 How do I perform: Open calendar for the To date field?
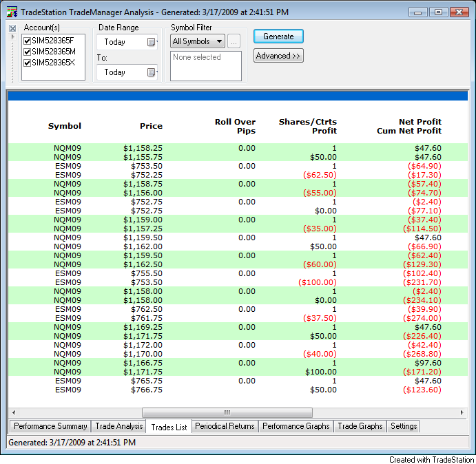tap(151, 72)
